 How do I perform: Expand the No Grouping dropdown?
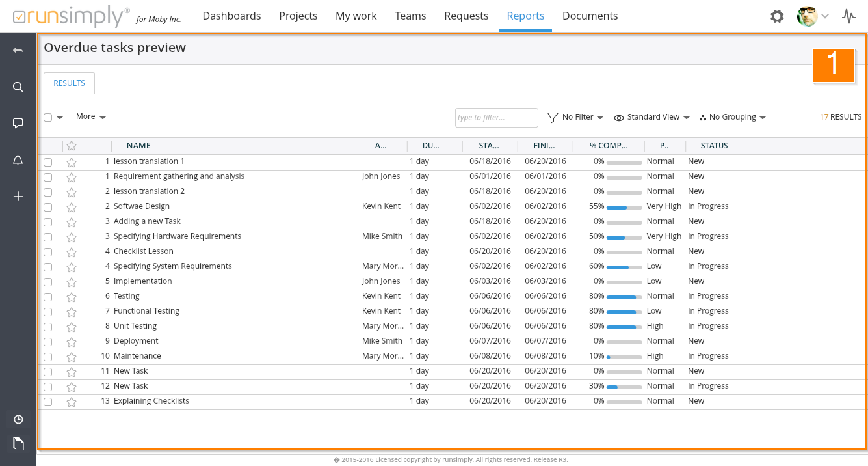733,117
